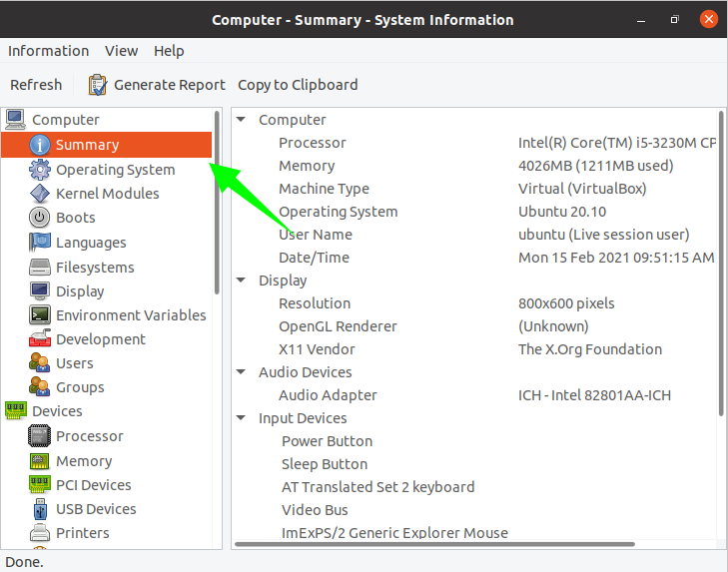The image size is (728, 572).
Task: Open the Help menu
Action: click(x=169, y=51)
